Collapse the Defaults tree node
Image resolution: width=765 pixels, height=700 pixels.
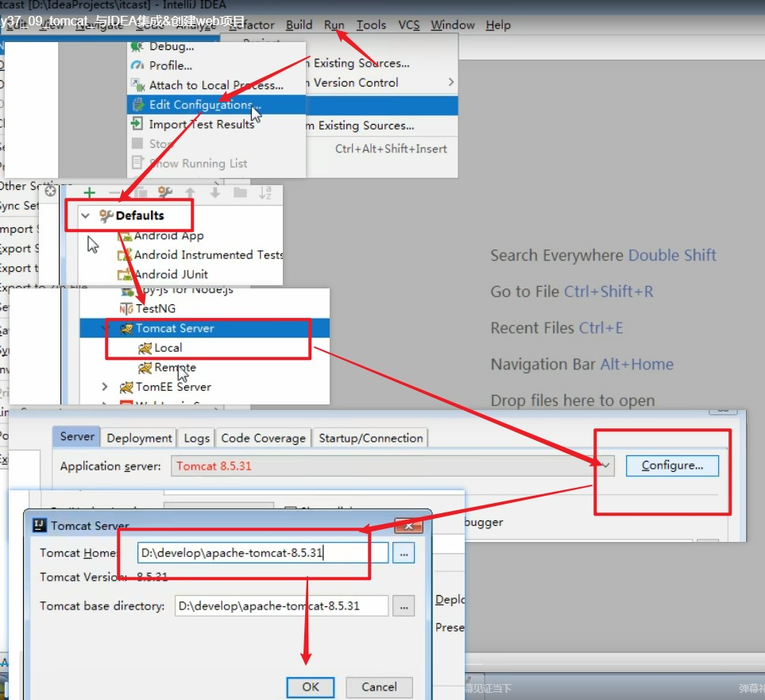tap(85, 215)
